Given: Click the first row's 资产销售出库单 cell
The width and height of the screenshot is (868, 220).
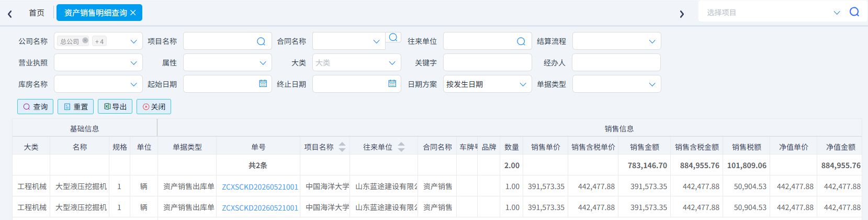Looking at the screenshot, I should click(188, 186).
